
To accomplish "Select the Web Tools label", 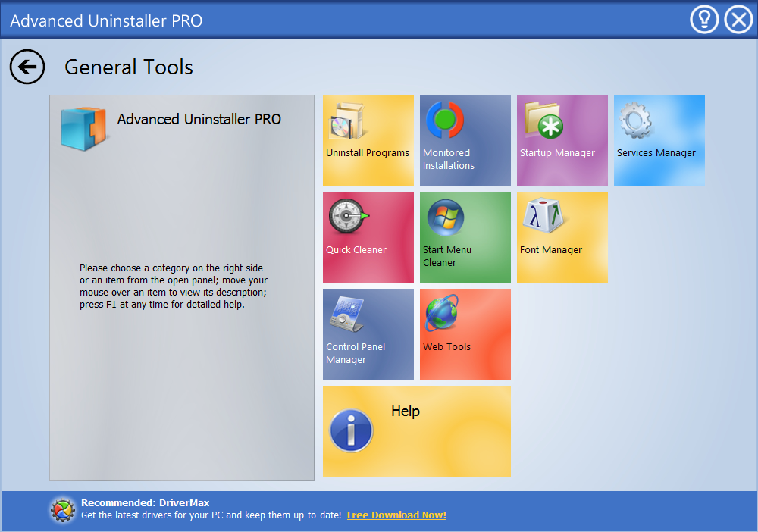I will coord(446,346).
